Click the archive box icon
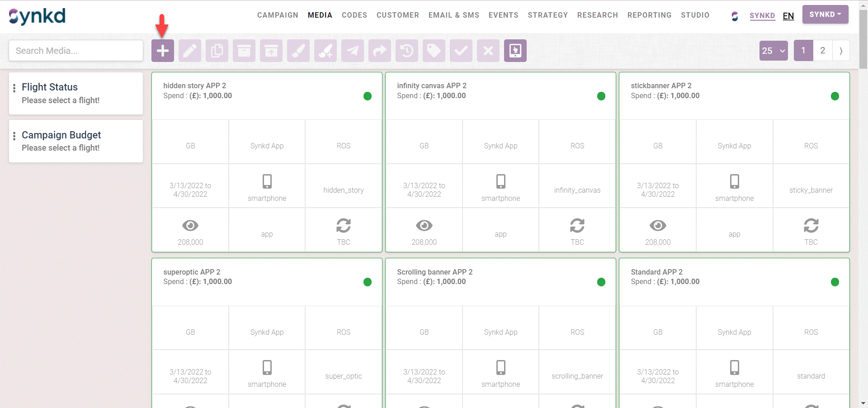This screenshot has width=868, height=408. coord(244,51)
